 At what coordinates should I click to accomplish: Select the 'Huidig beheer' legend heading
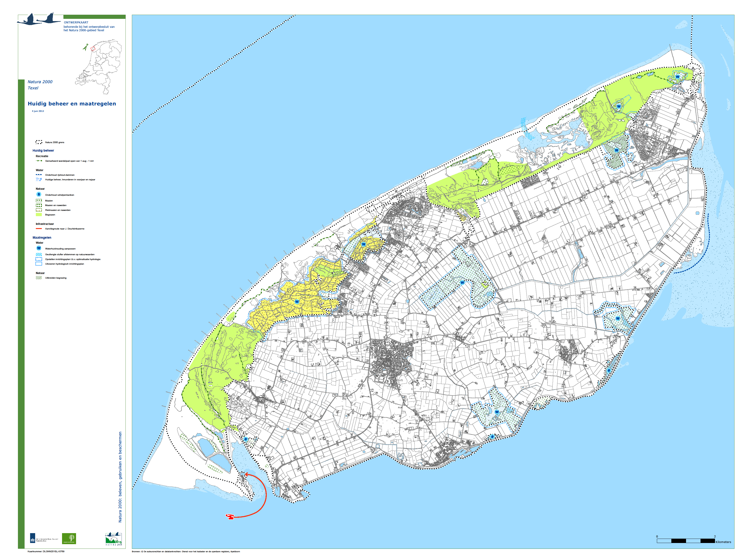pyautogui.click(x=43, y=150)
